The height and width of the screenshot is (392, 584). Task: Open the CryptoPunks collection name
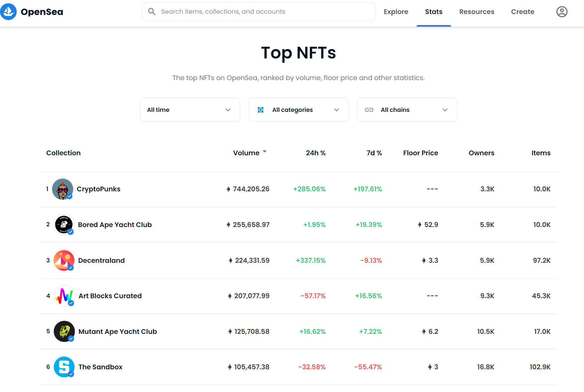pos(99,189)
